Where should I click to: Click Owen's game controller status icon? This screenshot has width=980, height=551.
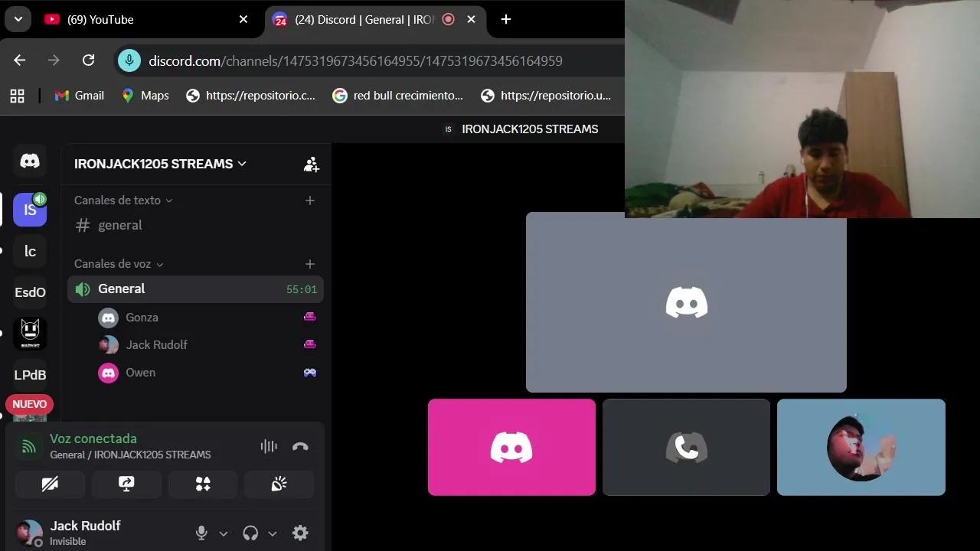coord(310,373)
